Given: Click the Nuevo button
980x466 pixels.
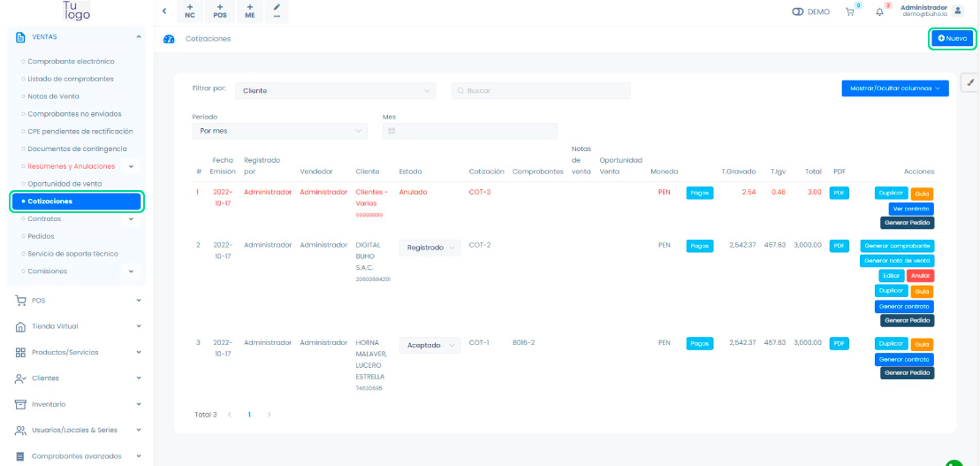Looking at the screenshot, I should pyautogui.click(x=952, y=39).
